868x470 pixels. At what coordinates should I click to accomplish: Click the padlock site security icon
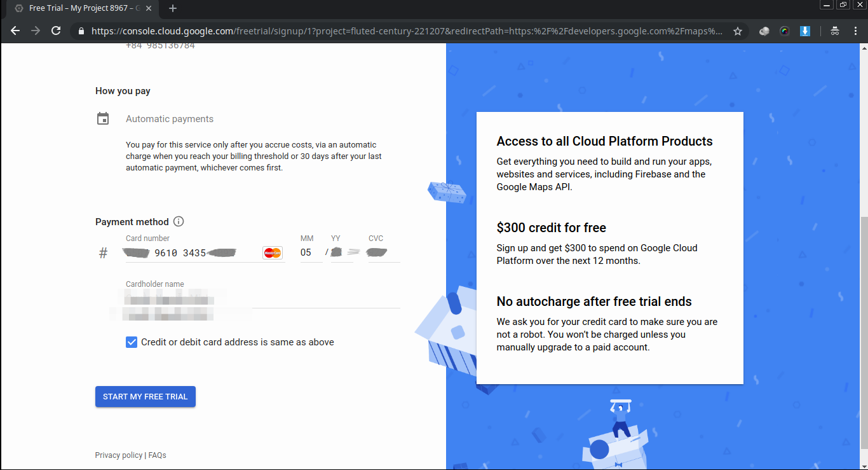[x=81, y=31]
